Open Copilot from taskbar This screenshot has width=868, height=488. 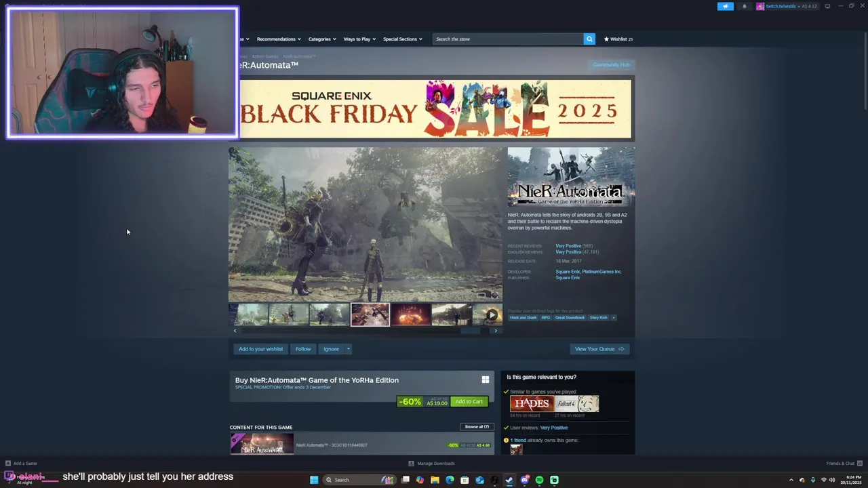coord(420,480)
